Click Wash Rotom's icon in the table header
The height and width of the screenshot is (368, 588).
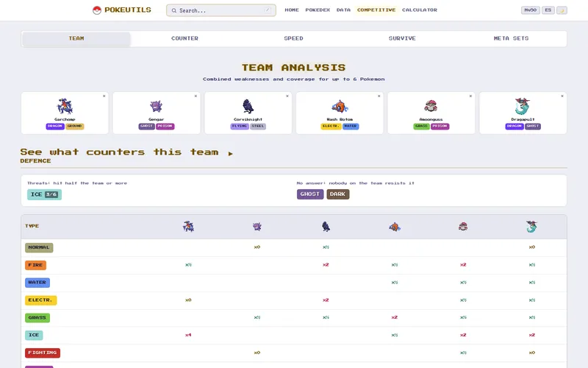tap(395, 227)
